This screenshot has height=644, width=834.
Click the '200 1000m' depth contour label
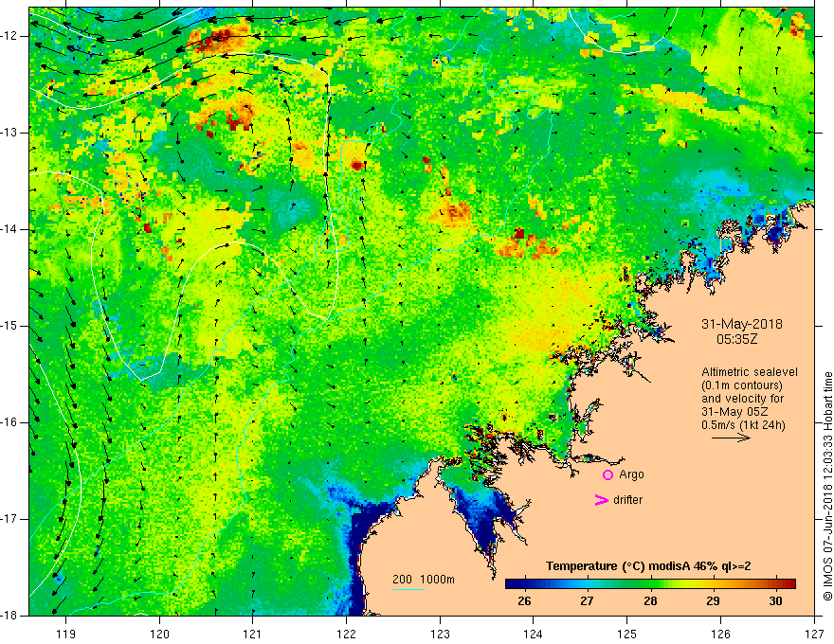tap(424, 580)
